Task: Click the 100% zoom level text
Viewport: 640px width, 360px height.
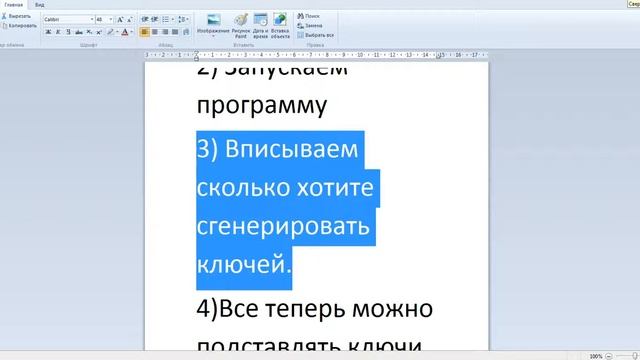Action: click(x=596, y=356)
